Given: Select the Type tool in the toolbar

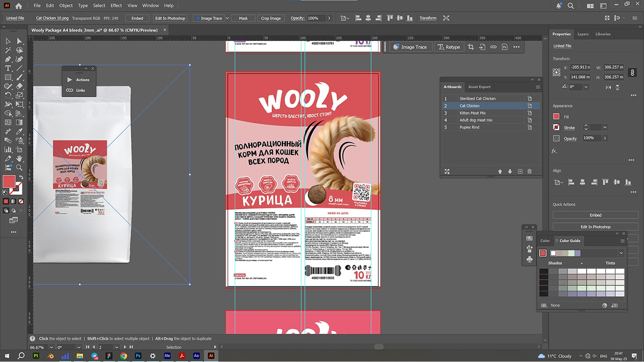Looking at the screenshot, I should pyautogui.click(x=8, y=69).
